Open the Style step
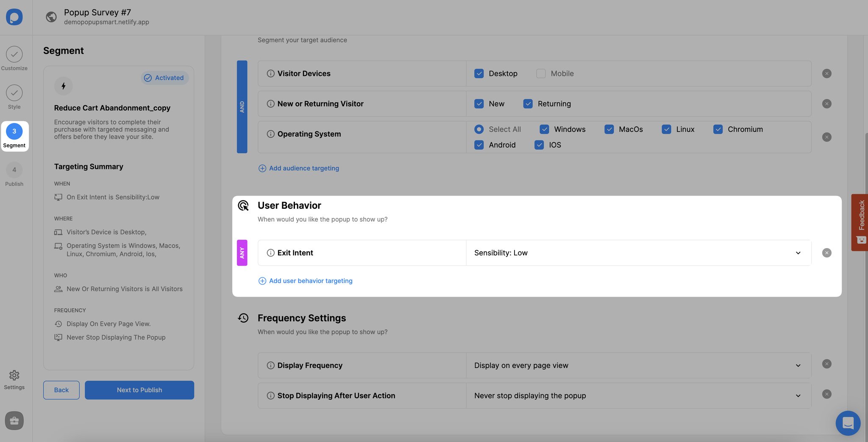Viewport: 868px width, 442px height. tap(14, 97)
